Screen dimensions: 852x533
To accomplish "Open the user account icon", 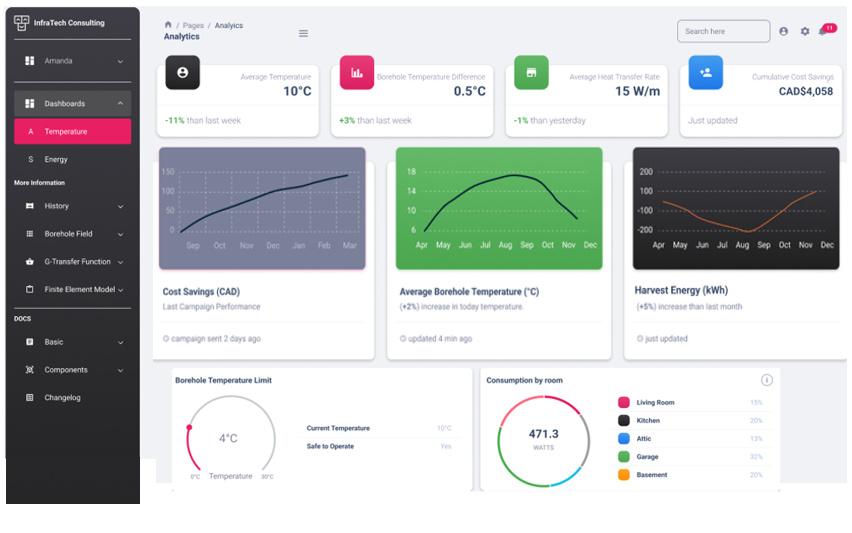I will coord(783,31).
